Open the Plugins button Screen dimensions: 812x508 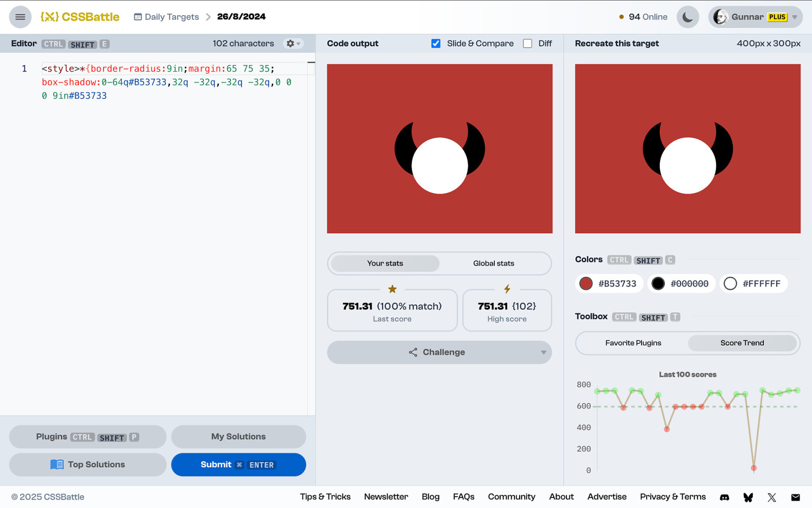point(88,437)
